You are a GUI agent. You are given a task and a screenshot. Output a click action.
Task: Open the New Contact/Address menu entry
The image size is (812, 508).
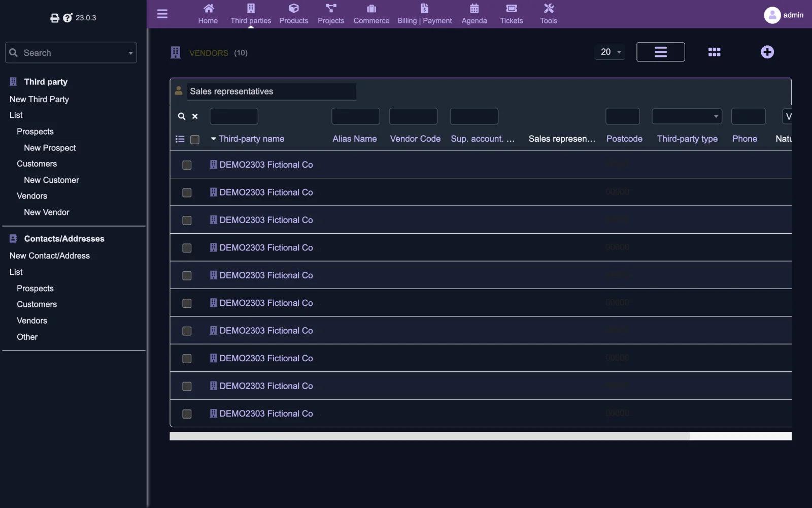pos(50,256)
